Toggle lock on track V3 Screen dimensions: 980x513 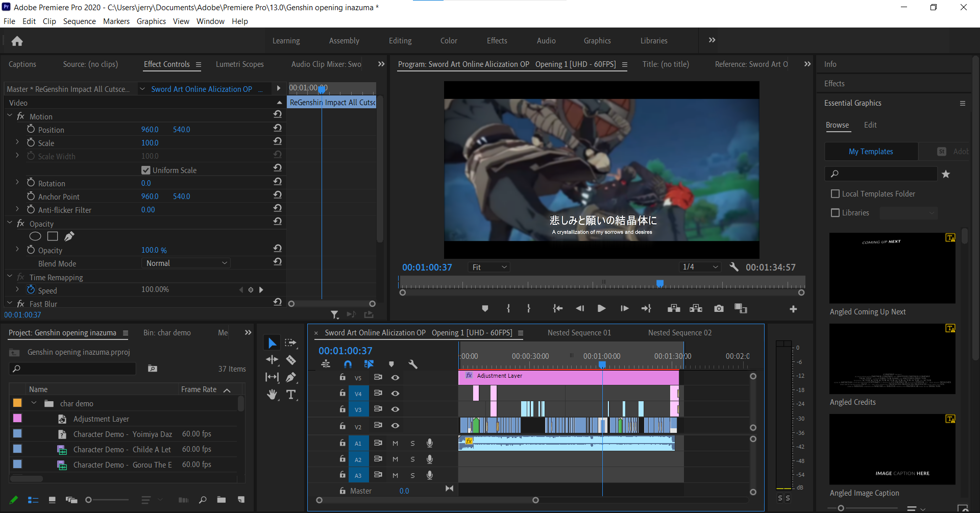coord(342,409)
